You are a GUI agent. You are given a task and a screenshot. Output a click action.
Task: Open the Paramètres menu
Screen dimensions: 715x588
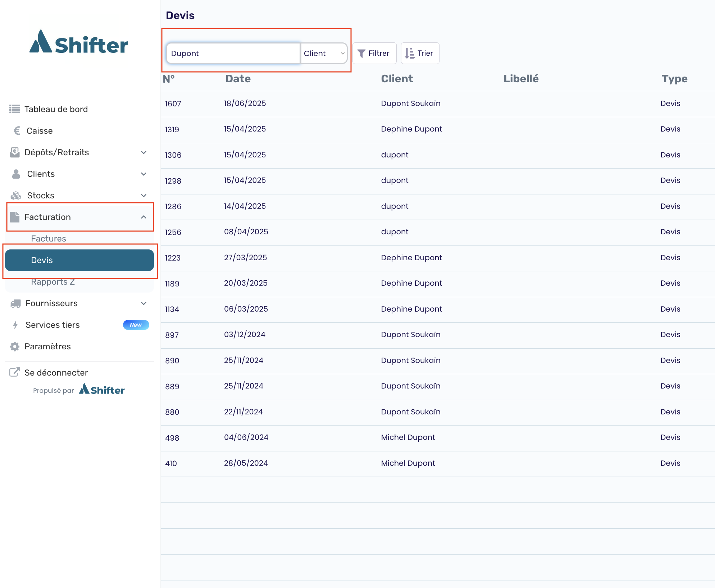click(79, 346)
